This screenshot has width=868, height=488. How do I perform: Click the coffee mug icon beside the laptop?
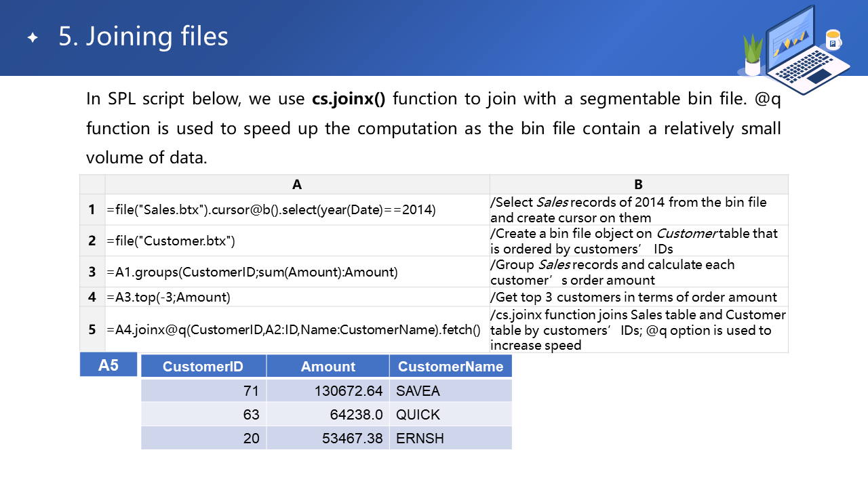833,41
